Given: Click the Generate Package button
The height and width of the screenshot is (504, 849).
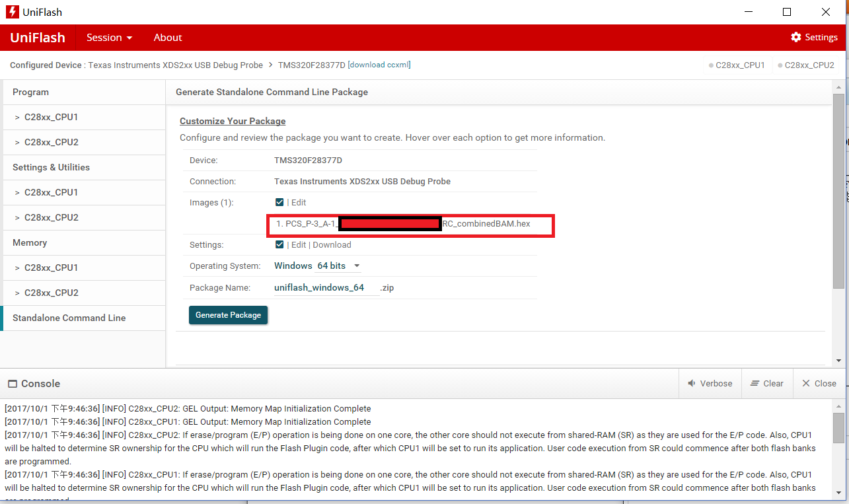Looking at the screenshot, I should pos(228,315).
